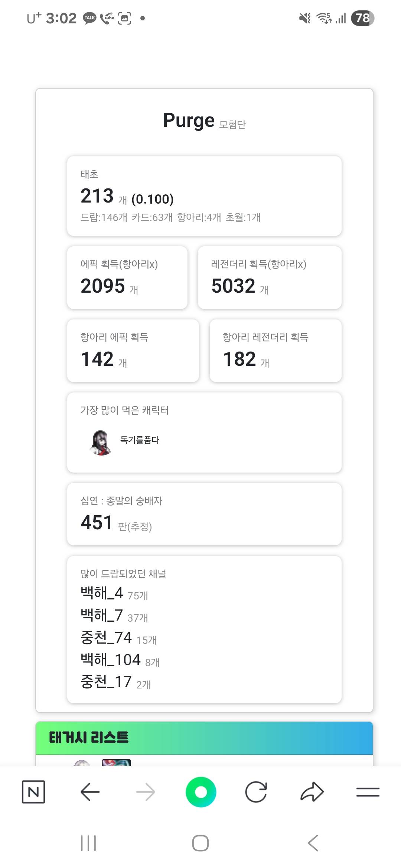Tap the 레전더리 획득 5032 card
This screenshot has width=401, height=868.
click(x=270, y=277)
